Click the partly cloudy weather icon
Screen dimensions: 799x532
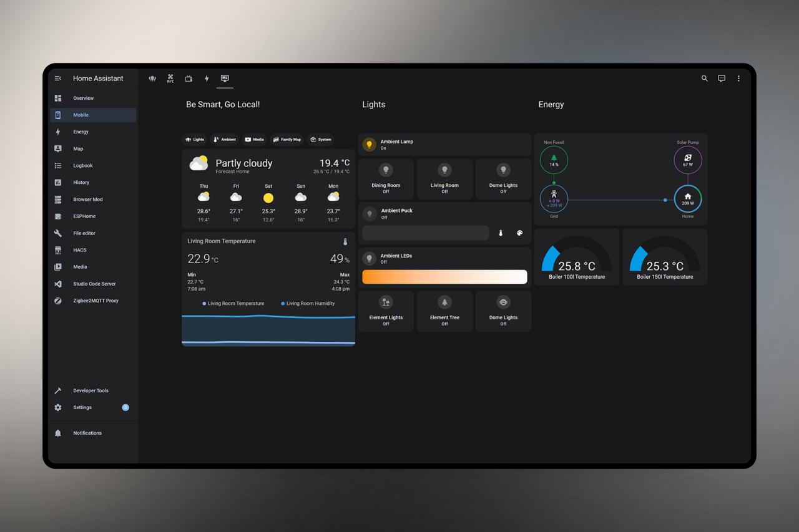(199, 163)
